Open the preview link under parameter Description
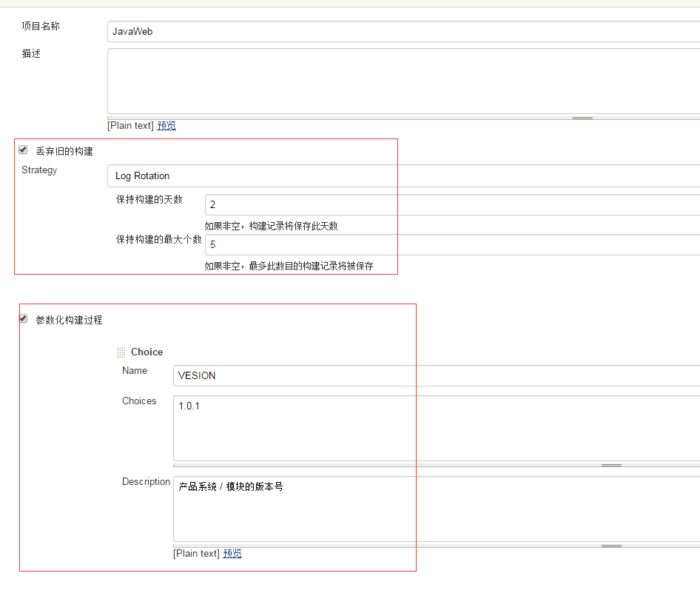The image size is (700, 596). (x=232, y=554)
